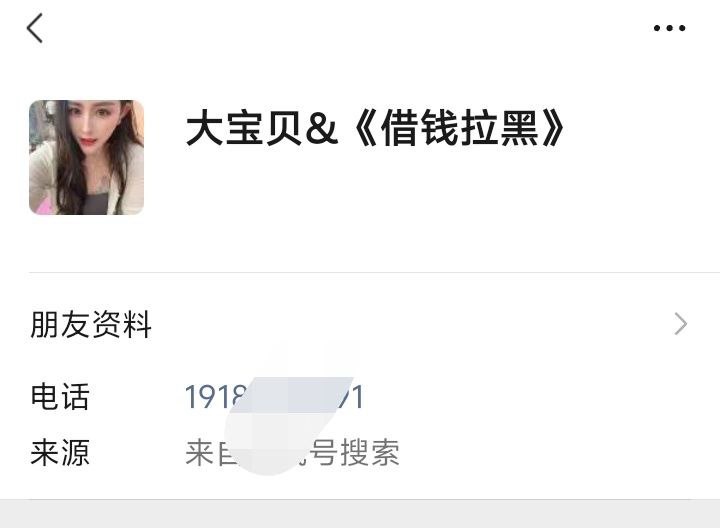The height and width of the screenshot is (531, 720).
Task: Click blank header area between back and dots
Action: (x=344, y=28)
